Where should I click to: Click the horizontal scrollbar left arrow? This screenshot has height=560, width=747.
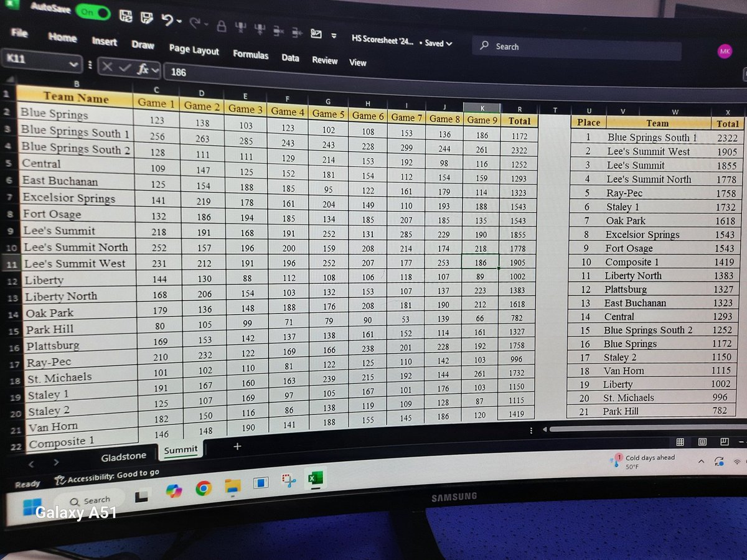544,429
